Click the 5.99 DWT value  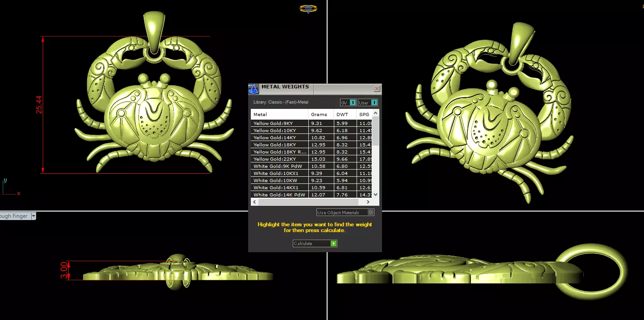coord(342,123)
